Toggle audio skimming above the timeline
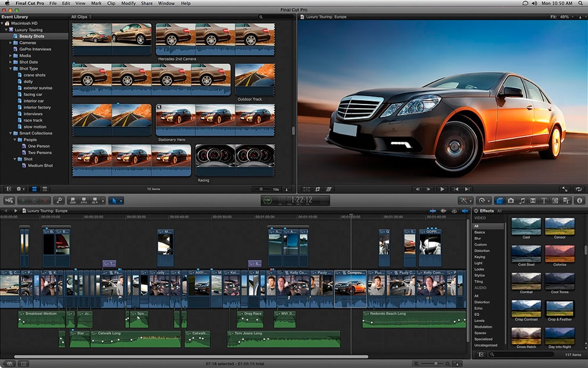 click(444, 211)
